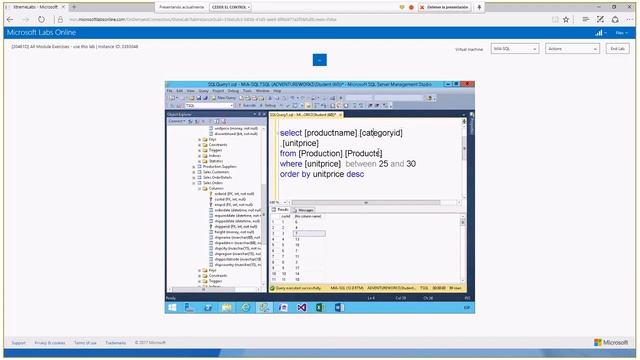The image size is (640, 360).
Task: Click the 'Query executed successfully' status message
Action: (298, 288)
